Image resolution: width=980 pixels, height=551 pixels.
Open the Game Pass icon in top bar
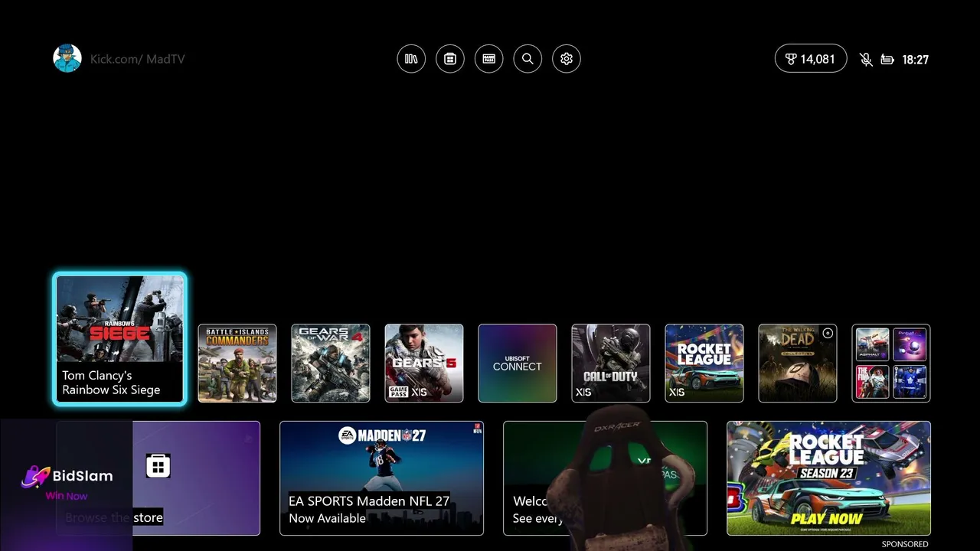click(489, 59)
